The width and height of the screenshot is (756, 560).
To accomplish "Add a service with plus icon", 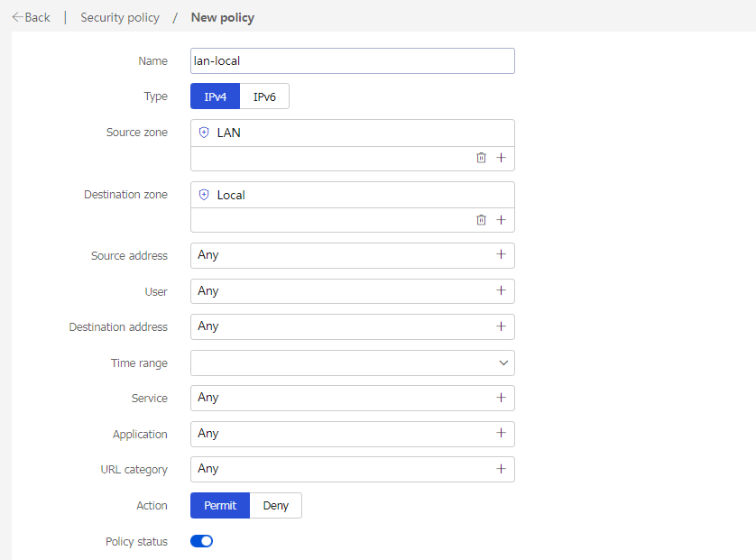I will click(x=501, y=398).
